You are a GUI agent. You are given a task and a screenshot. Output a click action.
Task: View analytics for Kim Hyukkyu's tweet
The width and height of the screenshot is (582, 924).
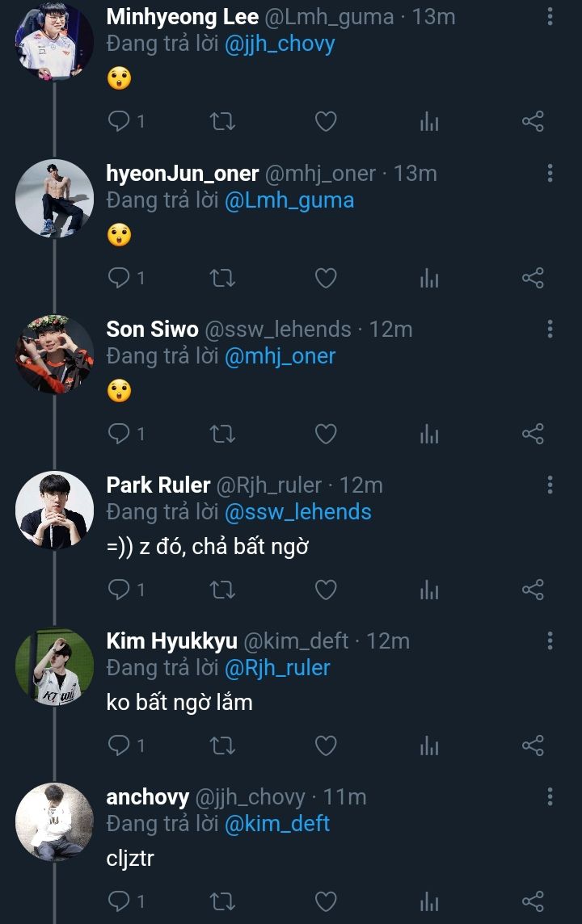click(429, 746)
